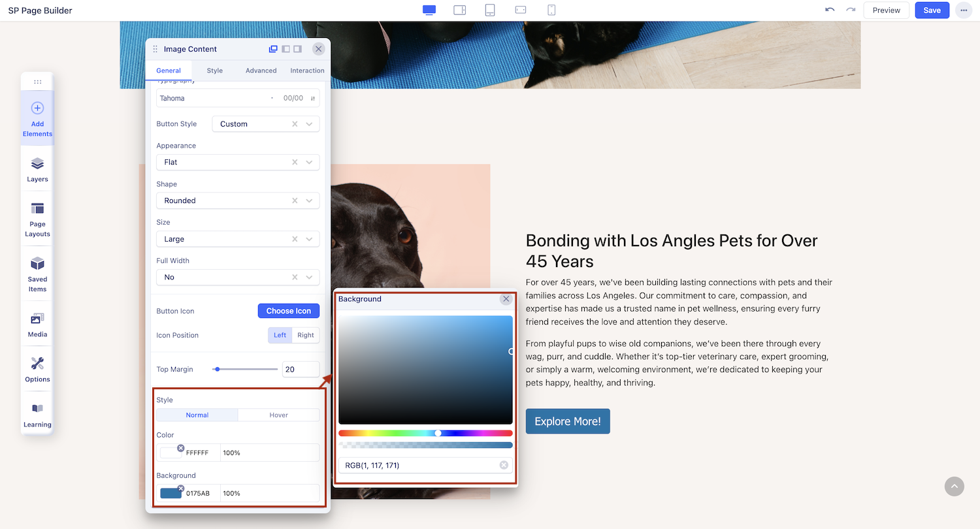The height and width of the screenshot is (529, 980).
Task: Select Left icon position
Action: [280, 335]
